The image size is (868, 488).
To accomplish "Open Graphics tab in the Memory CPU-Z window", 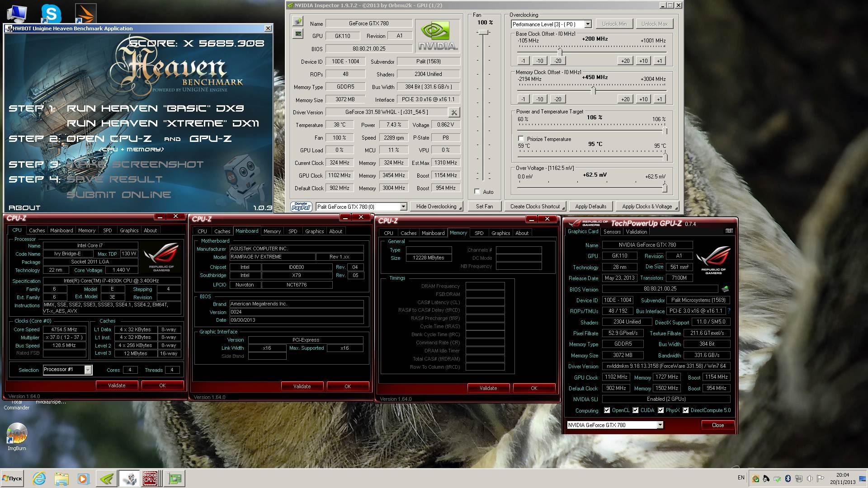I will click(x=500, y=233).
